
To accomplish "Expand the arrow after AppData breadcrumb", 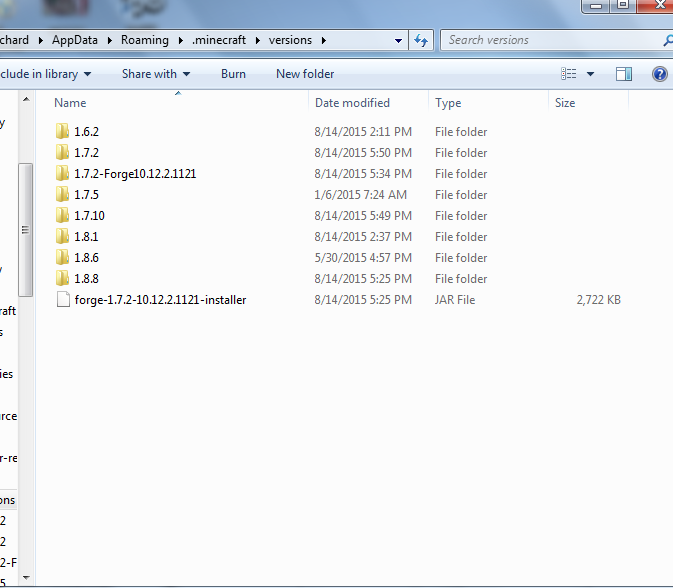I will click(110, 40).
